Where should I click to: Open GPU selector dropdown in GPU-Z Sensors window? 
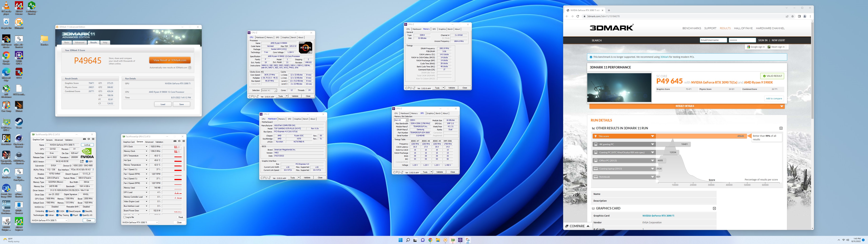click(x=140, y=222)
